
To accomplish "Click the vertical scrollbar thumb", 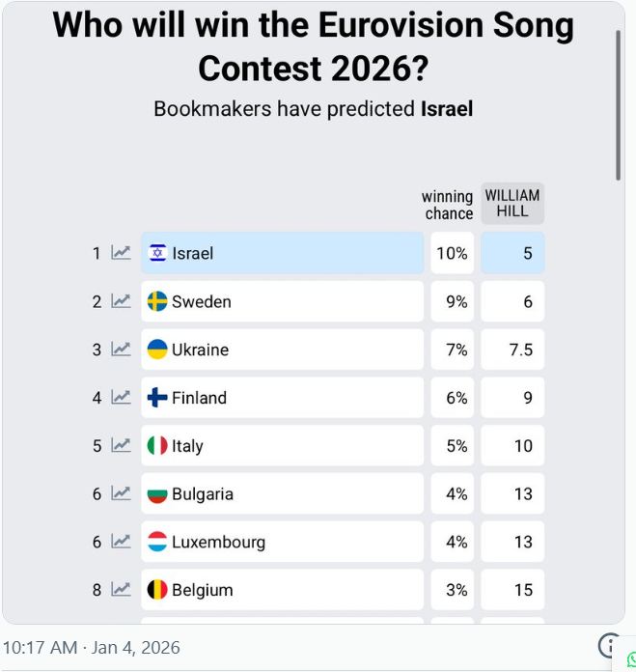I will click(x=619, y=104).
